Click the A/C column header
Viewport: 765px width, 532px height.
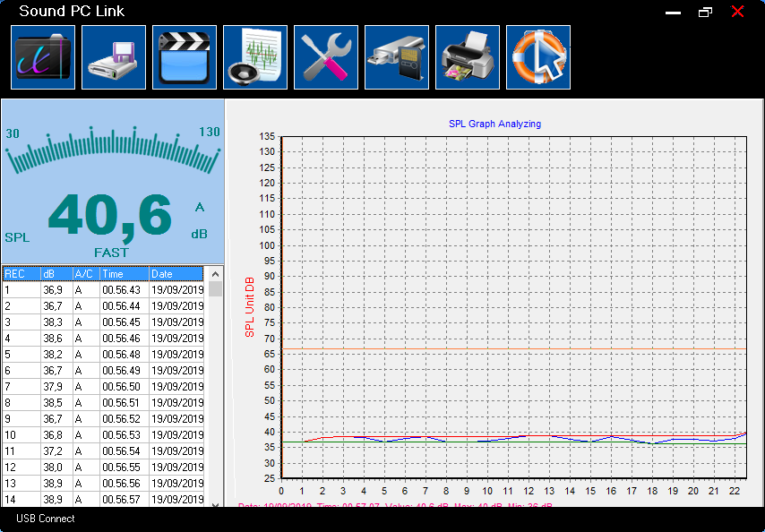[x=86, y=273]
